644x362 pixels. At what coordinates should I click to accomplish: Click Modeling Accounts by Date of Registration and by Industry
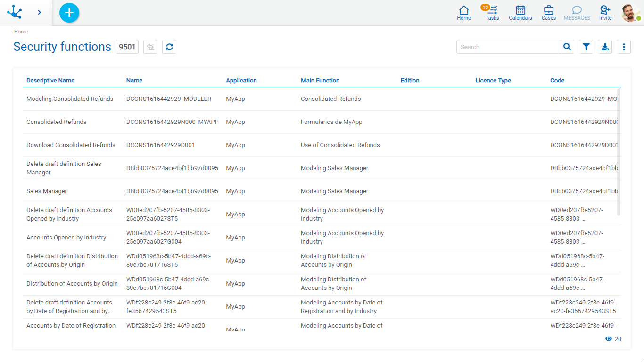tap(342, 307)
